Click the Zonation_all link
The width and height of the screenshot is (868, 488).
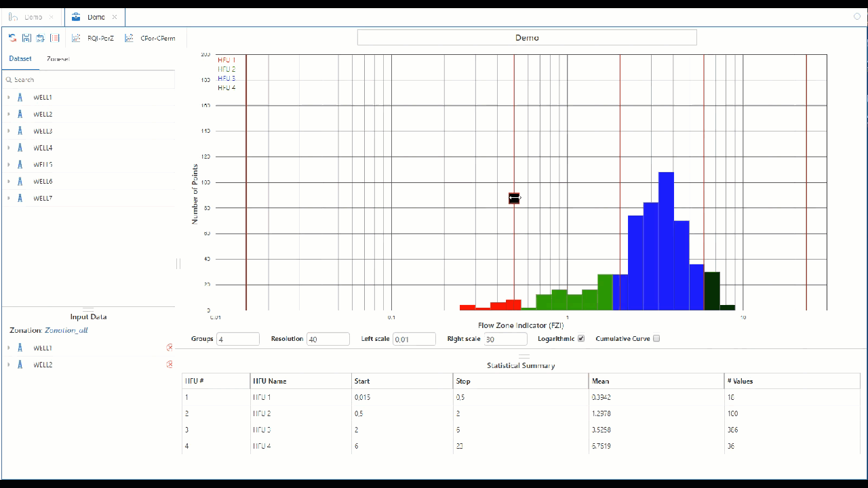click(66, 331)
